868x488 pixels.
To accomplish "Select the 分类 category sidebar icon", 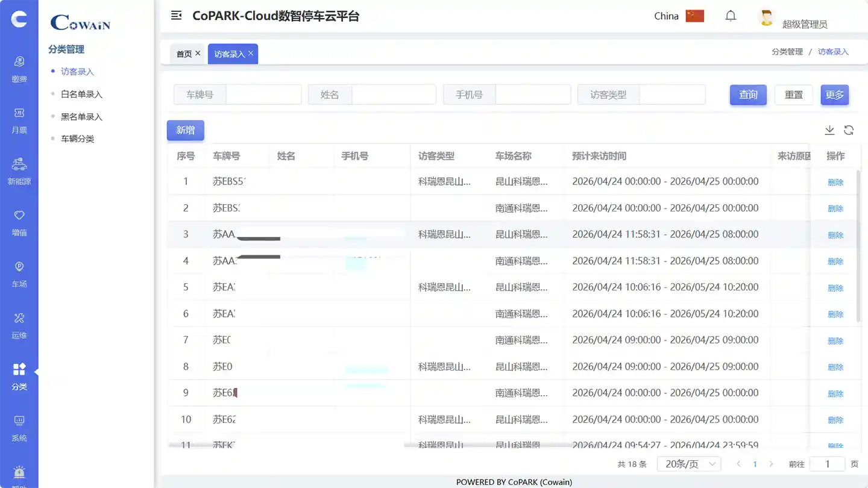I will click(x=19, y=377).
